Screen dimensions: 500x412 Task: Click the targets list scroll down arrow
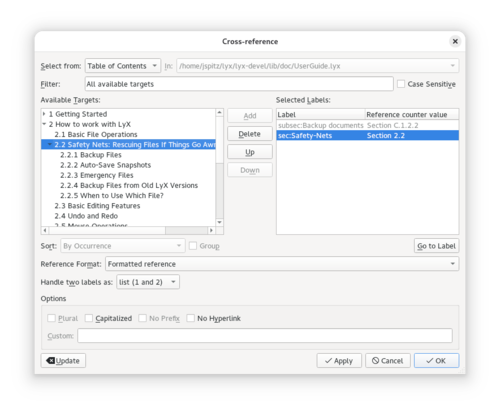(219, 222)
